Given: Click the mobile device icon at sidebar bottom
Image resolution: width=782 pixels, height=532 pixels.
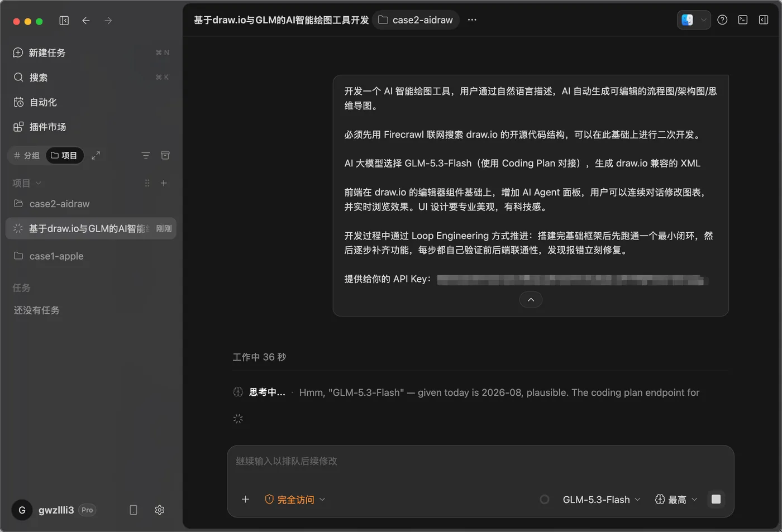Looking at the screenshot, I should click(133, 510).
